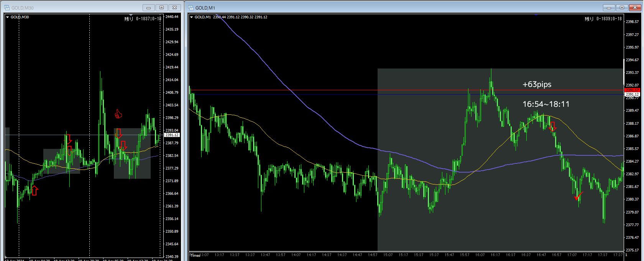Image resolution: width=644 pixels, height=261 pixels.
Task: Click the 2375.17 price on the M1 scale
Action: point(632,250)
